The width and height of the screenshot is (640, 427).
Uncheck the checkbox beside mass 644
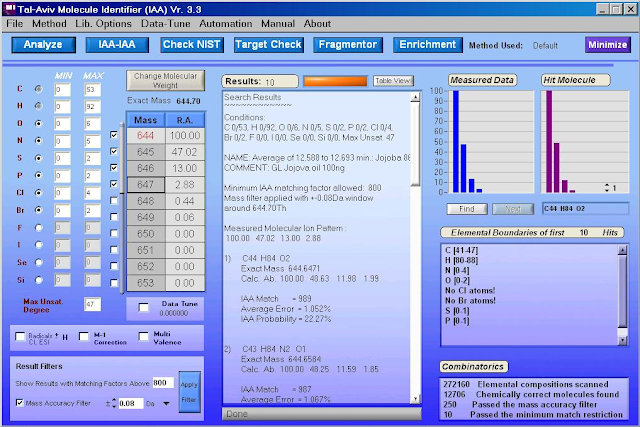114,135
